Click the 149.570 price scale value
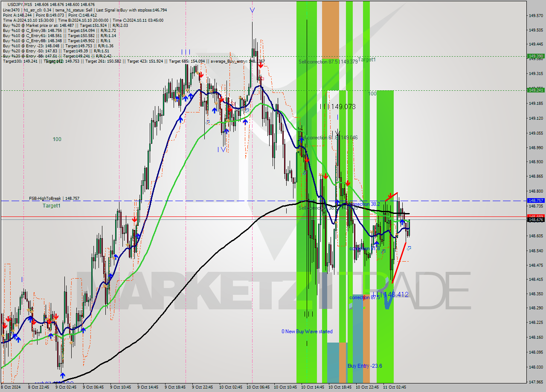The width and height of the screenshot is (546, 392). [536, 16]
